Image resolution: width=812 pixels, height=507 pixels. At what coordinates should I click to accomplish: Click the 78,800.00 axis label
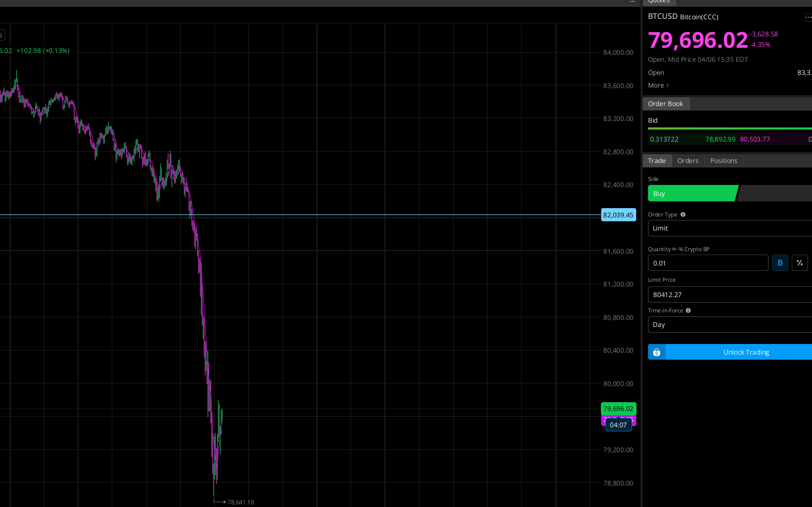point(618,483)
